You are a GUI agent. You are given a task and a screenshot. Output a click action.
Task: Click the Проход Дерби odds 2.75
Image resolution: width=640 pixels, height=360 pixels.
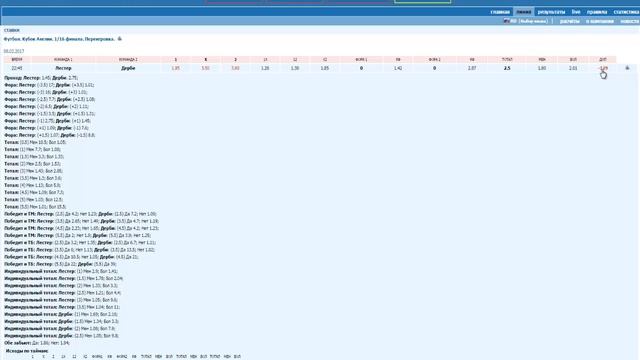coord(73,78)
